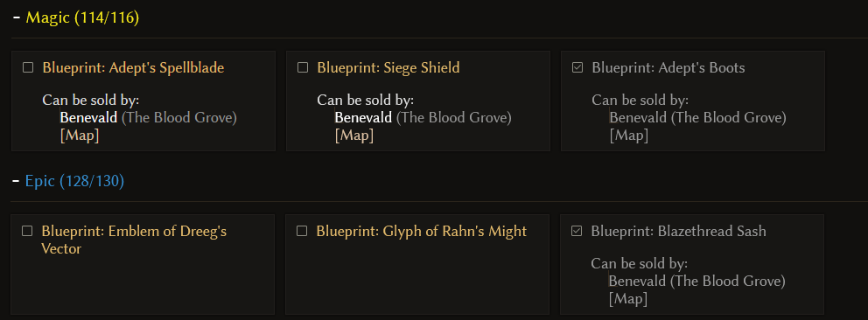Open the Blueprint: Blazethread Sash link

point(679,231)
